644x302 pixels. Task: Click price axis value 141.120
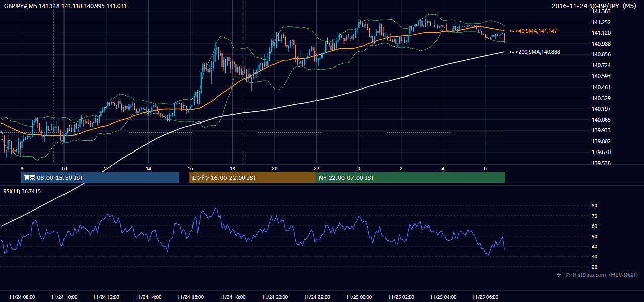click(x=601, y=33)
